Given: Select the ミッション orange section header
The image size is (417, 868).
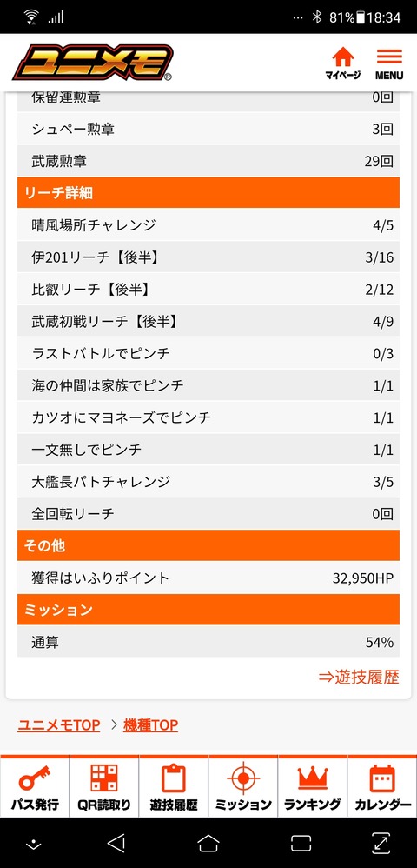Looking at the screenshot, I should [208, 610].
